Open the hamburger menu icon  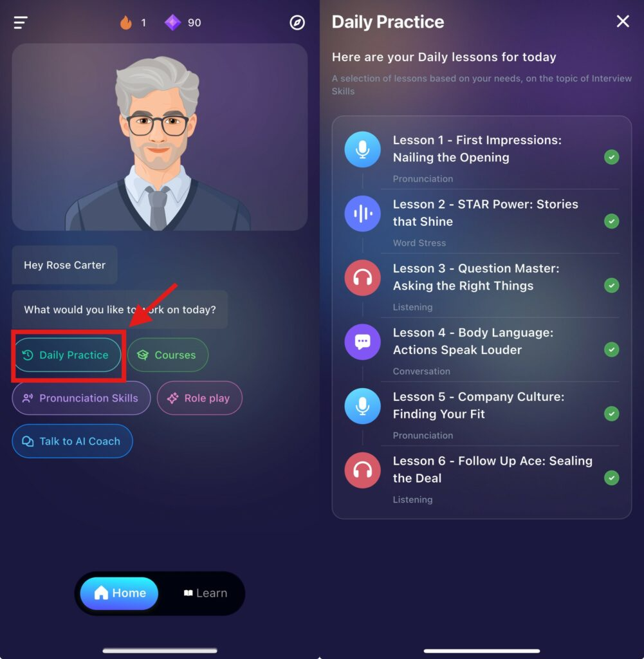point(20,23)
